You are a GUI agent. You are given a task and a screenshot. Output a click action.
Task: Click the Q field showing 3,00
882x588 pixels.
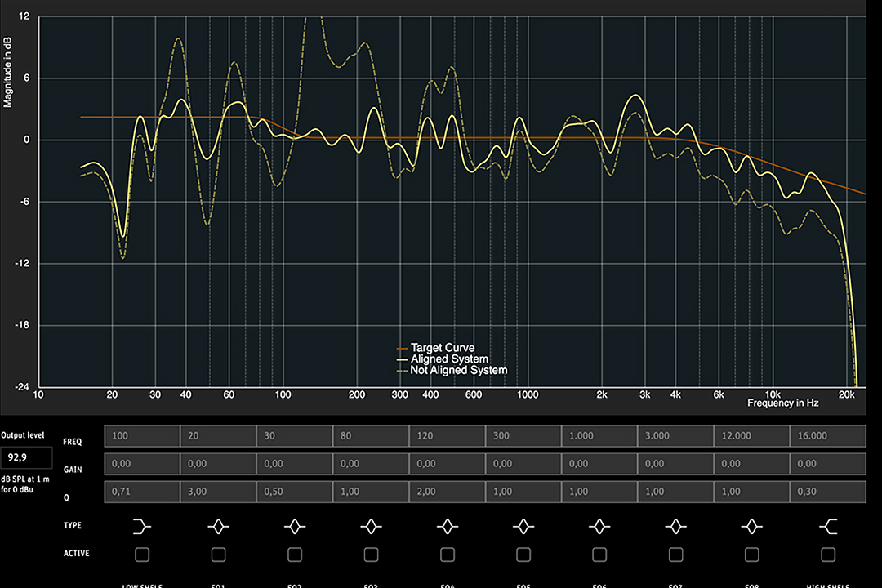click(218, 492)
